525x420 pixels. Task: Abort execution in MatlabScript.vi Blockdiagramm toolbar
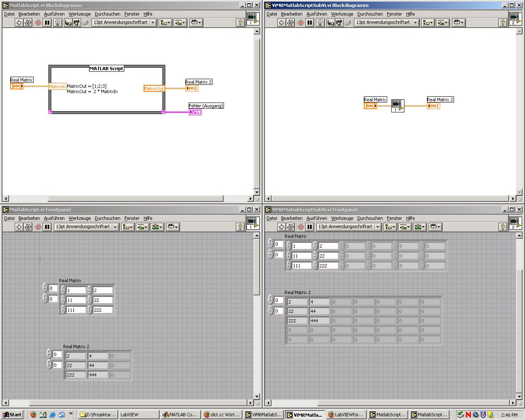38,23
